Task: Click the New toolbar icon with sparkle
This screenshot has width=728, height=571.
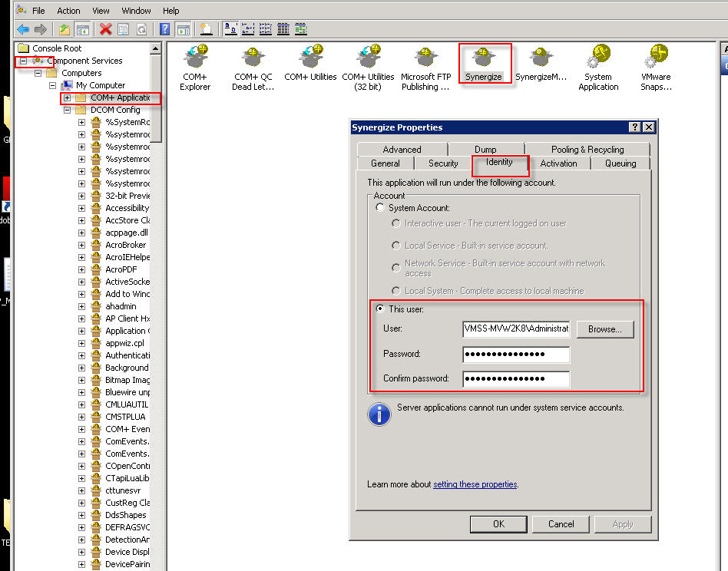Action: coord(206,30)
